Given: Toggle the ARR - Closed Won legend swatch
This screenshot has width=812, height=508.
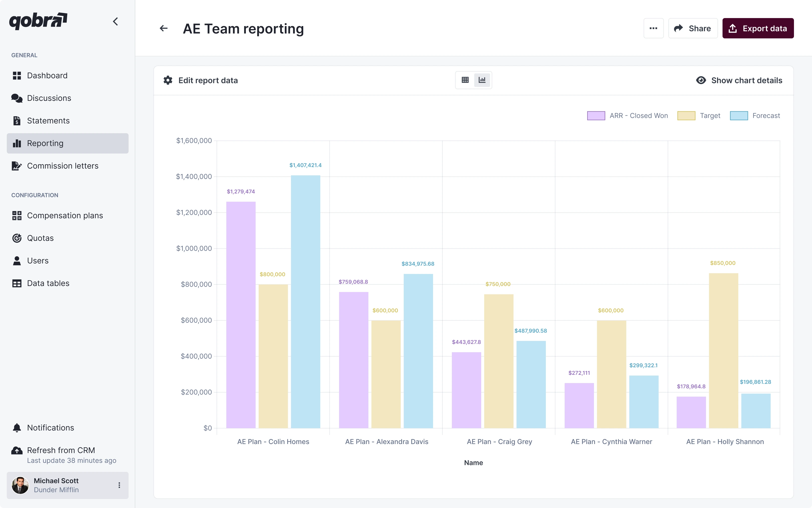Looking at the screenshot, I should point(596,116).
